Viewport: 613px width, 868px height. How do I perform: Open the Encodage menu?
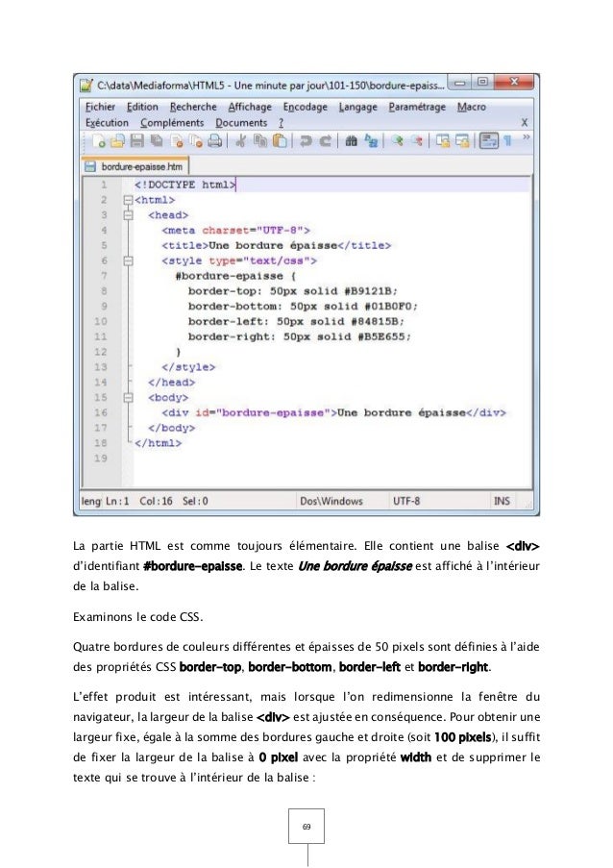(305, 107)
